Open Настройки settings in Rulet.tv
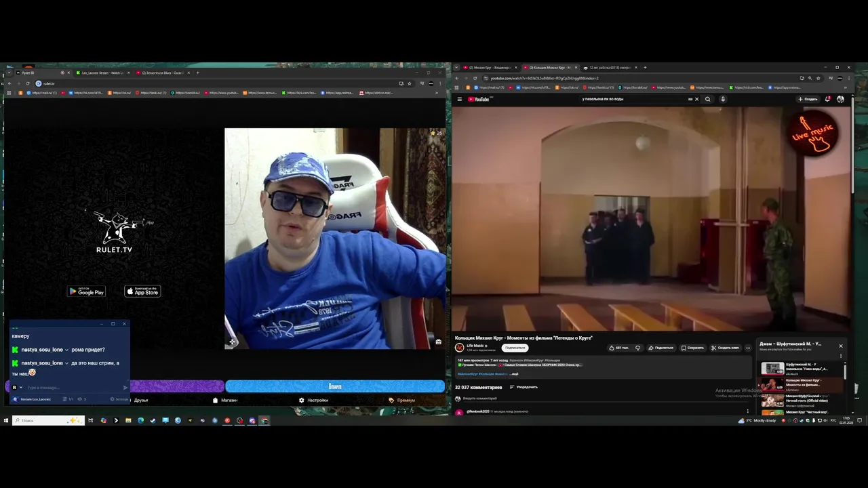868x488 pixels. (x=313, y=400)
